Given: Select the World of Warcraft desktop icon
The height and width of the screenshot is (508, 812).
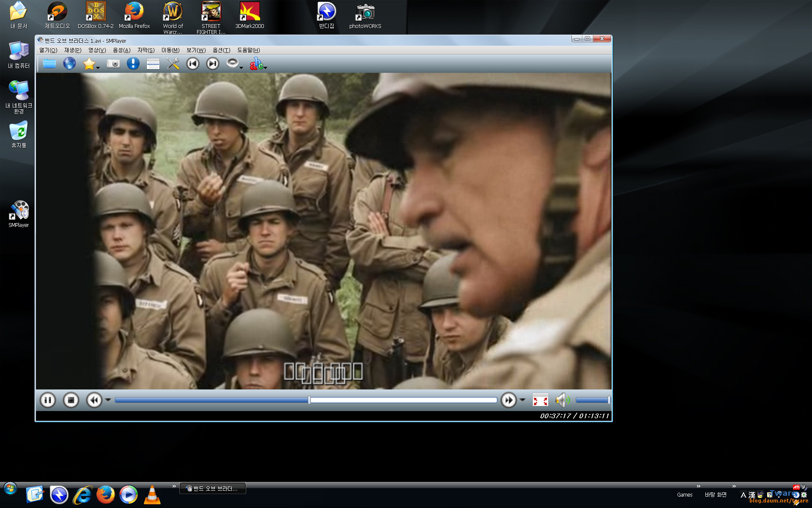Looking at the screenshot, I should tap(173, 18).
